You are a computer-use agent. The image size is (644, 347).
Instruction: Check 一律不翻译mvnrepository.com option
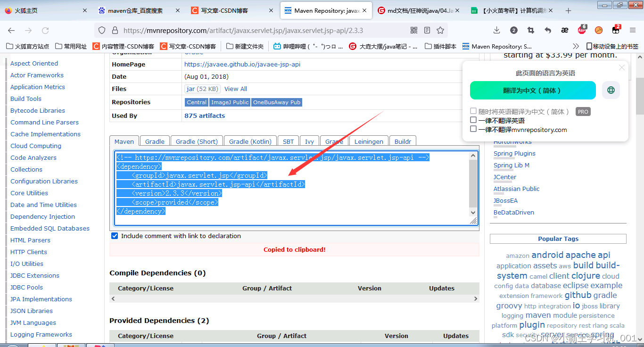tap(473, 129)
